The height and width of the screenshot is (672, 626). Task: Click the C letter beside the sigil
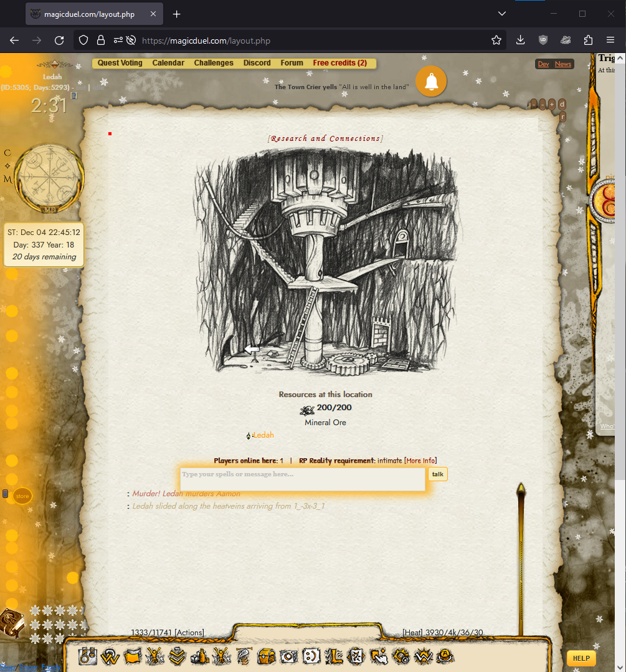point(7,153)
